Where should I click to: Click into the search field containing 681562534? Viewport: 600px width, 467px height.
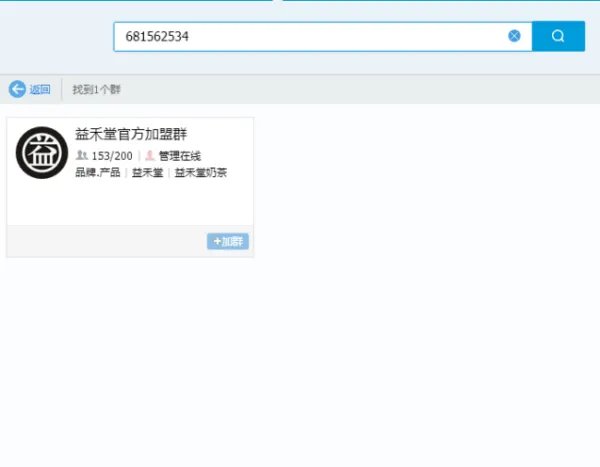click(x=300, y=36)
